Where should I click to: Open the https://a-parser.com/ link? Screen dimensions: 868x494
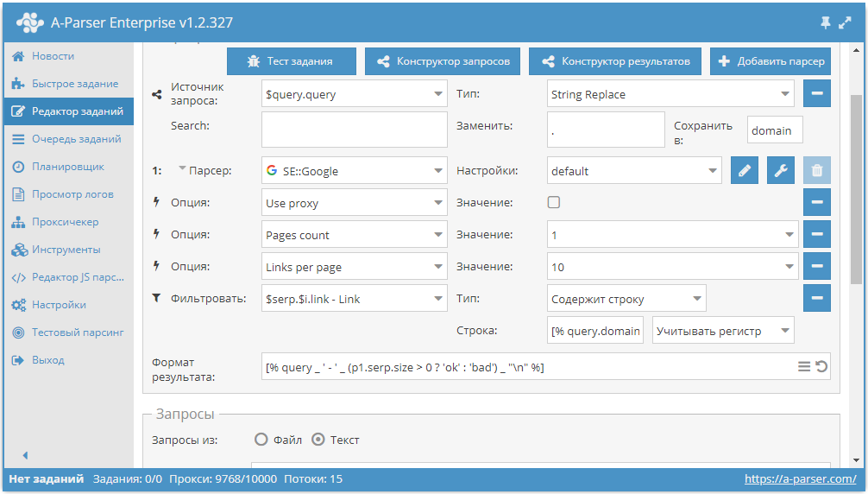pyautogui.click(x=800, y=479)
